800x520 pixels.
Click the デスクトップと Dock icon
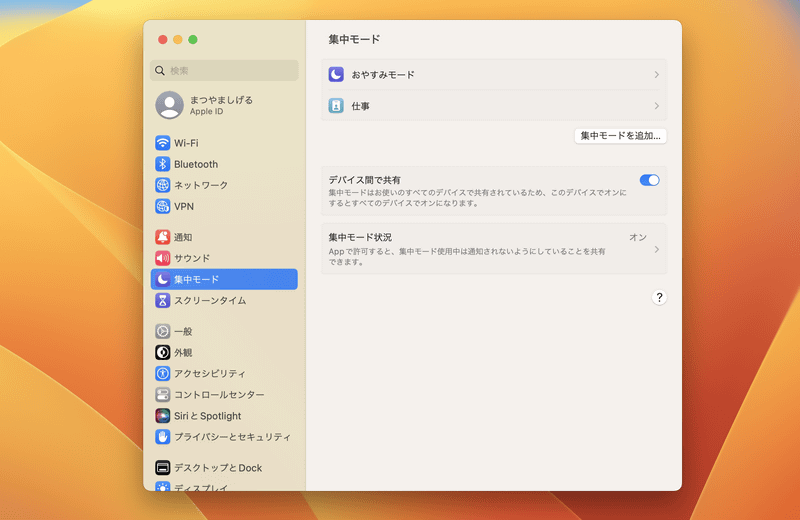pyautogui.click(x=162, y=467)
